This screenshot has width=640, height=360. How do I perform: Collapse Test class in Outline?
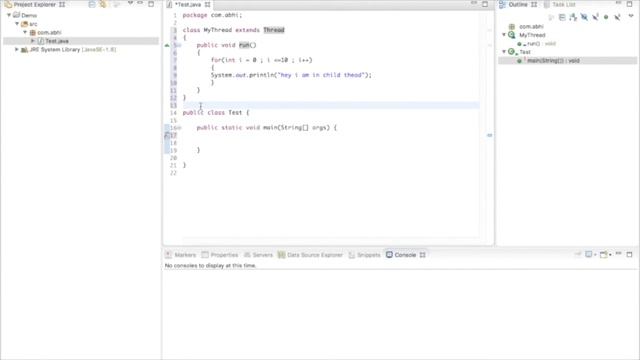point(504,51)
